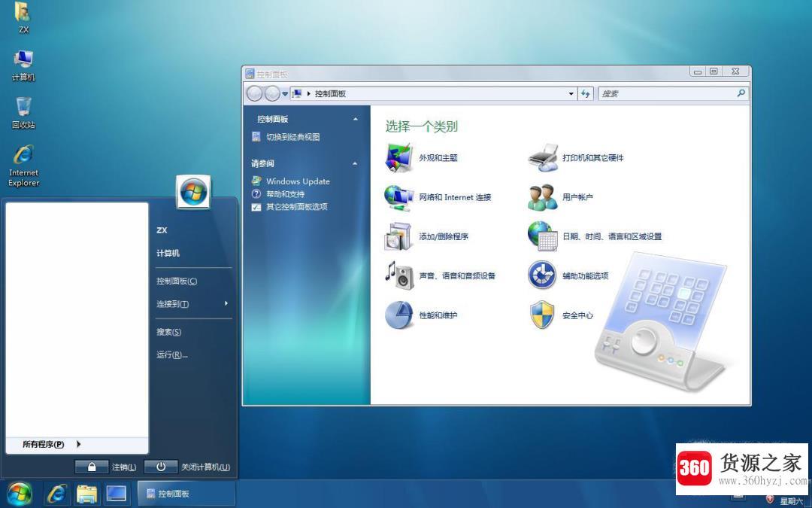
Task: Open 外观和主题 category icon
Action: 398,157
